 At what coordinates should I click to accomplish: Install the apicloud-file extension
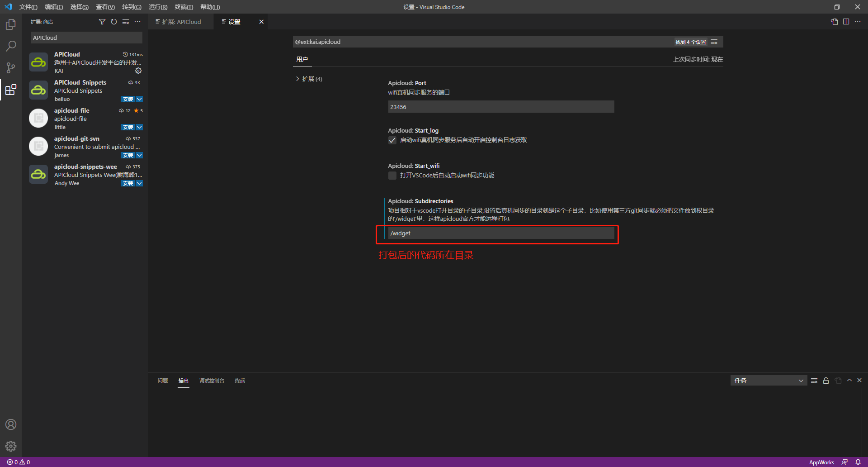point(128,127)
